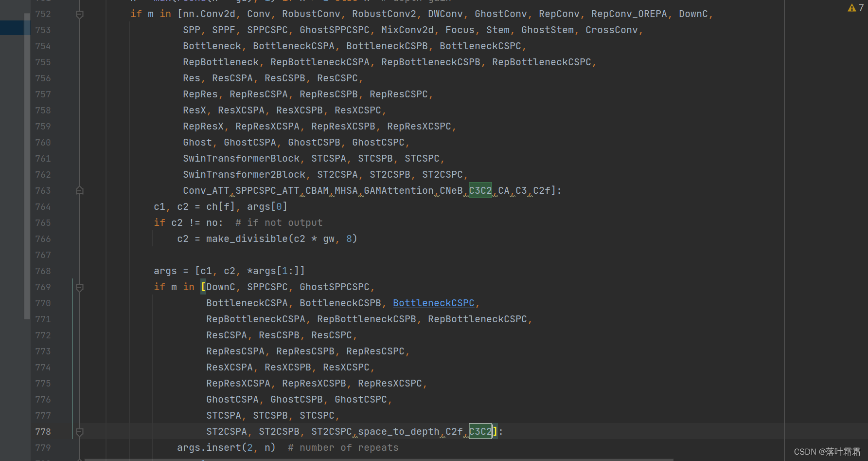This screenshot has height=461, width=868.
Task: Click the comment '# if not output'
Action: (x=279, y=222)
